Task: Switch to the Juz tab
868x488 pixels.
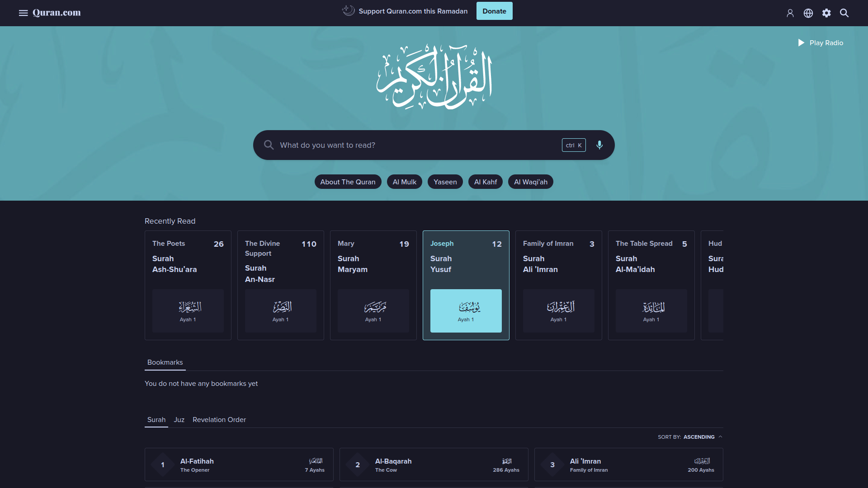Action: [x=179, y=420]
